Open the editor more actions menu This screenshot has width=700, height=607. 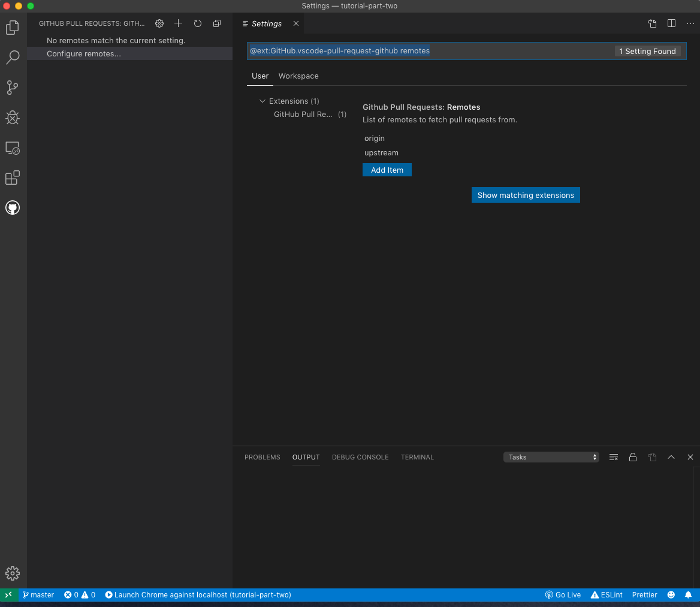click(x=690, y=23)
